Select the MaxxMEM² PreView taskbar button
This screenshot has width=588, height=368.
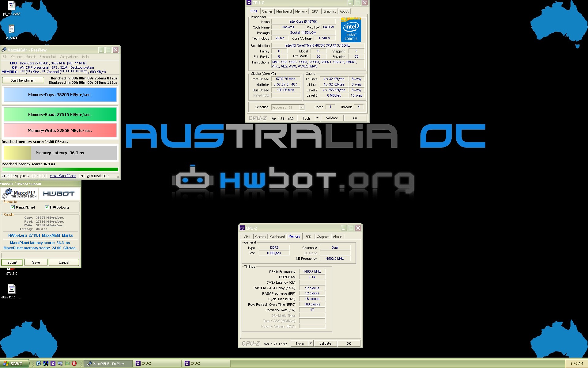(109, 363)
